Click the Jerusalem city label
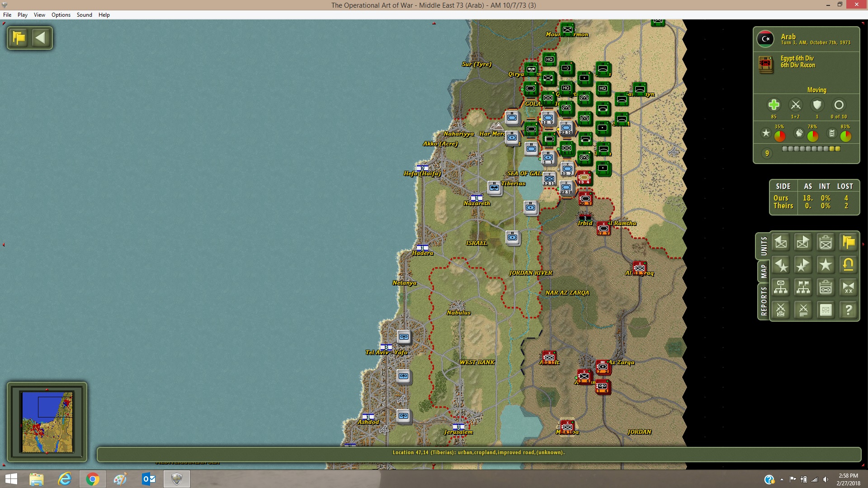This screenshot has height=488, width=868. click(x=458, y=432)
